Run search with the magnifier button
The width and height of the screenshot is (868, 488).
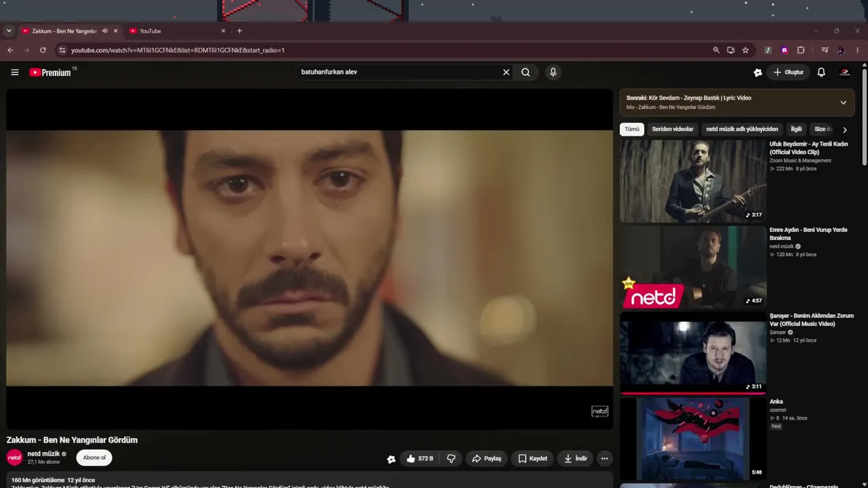[x=526, y=73]
